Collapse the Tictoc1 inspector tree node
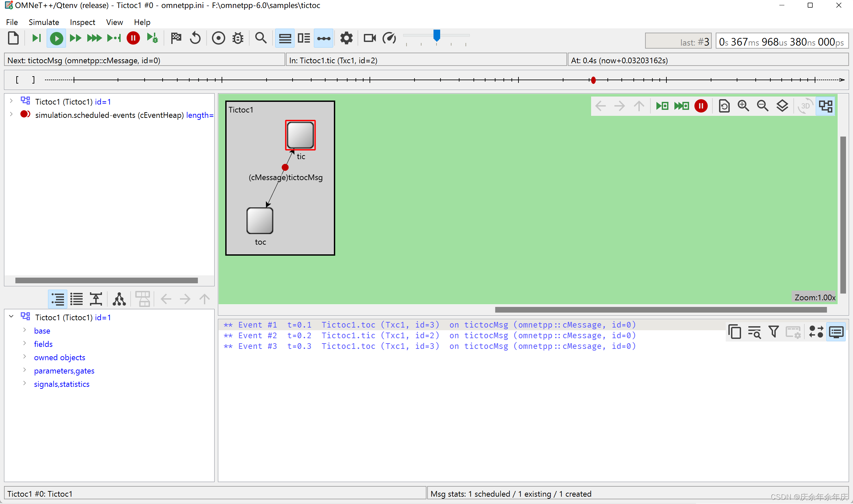The width and height of the screenshot is (853, 504). 11,317
